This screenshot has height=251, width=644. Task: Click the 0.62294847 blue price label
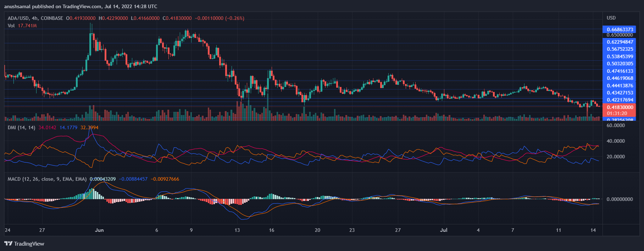pyautogui.click(x=619, y=42)
